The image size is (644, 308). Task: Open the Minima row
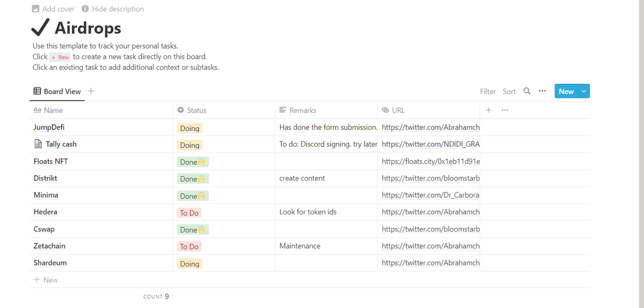[46, 195]
